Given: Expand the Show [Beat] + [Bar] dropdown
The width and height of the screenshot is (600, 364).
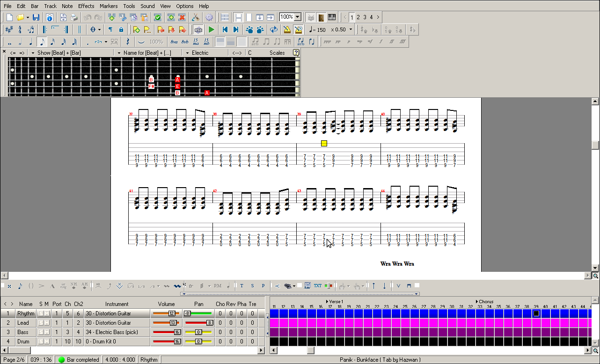Looking at the screenshot, I should (33, 53).
